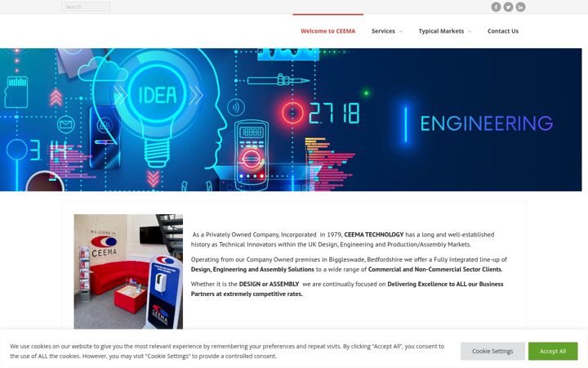Open the Twitter social icon
Image resolution: width=588 pixels, height=368 pixels.
pos(508,7)
